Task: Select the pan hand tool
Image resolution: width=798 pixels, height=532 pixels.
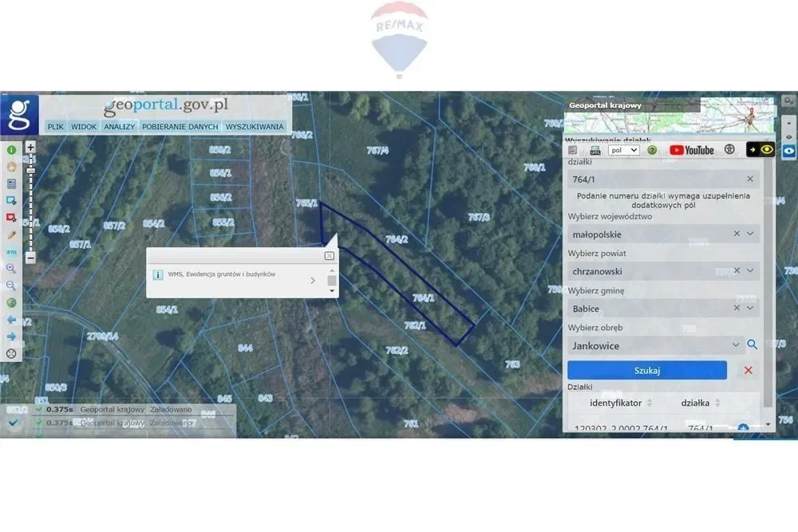Action: [11, 167]
